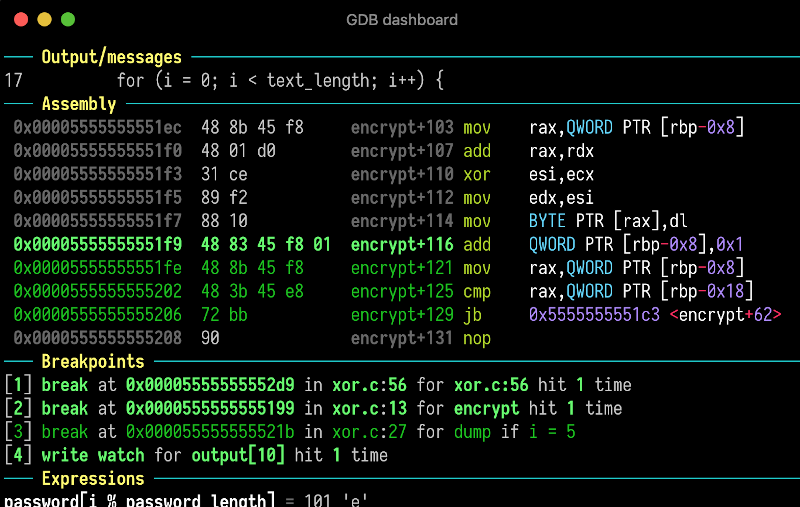The width and height of the screenshot is (800, 507).
Task: Maximize the window using the green button
Action: click(x=68, y=19)
